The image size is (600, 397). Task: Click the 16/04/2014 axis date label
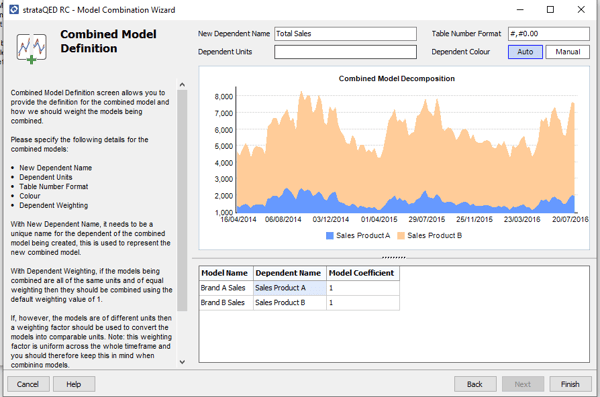click(x=238, y=219)
